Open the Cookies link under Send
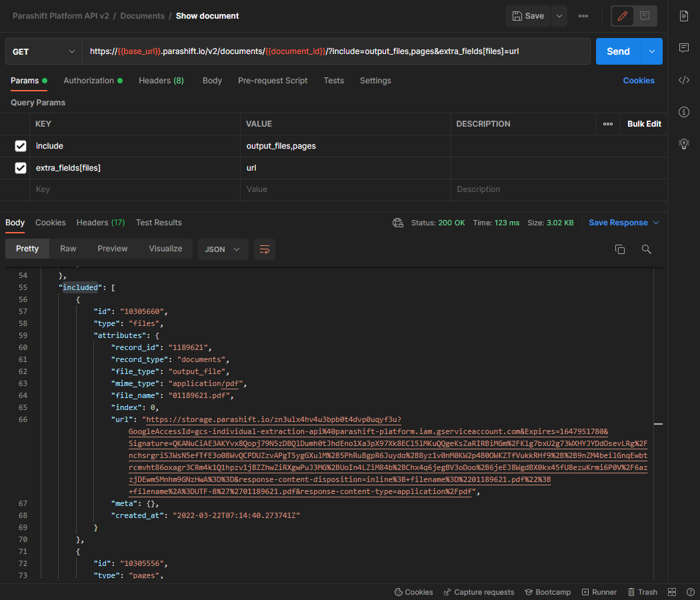The width and height of the screenshot is (700, 600). [639, 81]
